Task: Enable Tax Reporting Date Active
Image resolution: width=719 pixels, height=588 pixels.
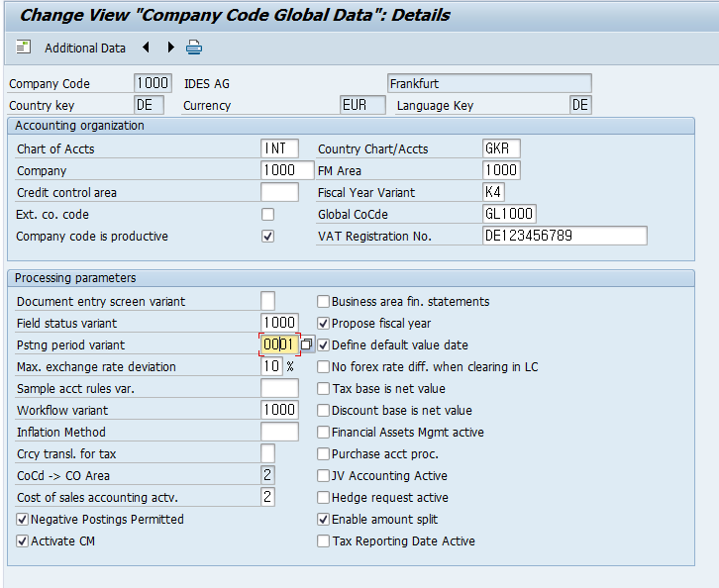Action: (x=323, y=541)
